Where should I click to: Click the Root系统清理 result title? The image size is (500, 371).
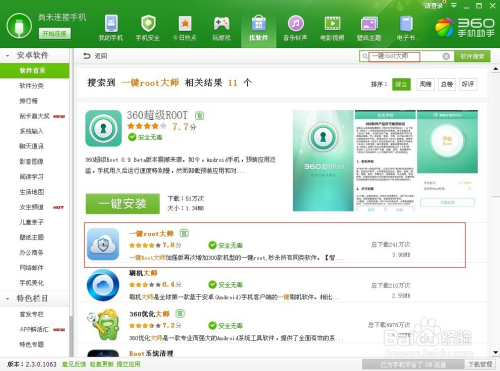(151, 354)
